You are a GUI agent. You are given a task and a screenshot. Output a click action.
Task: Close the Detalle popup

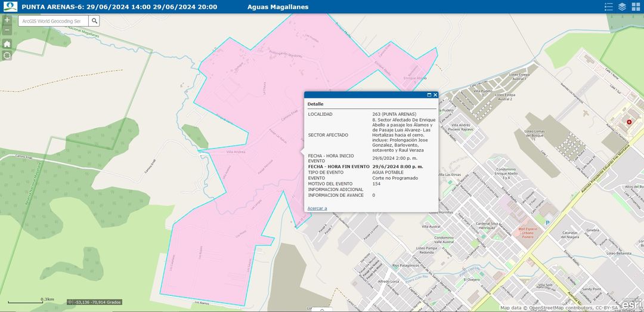coord(435,95)
